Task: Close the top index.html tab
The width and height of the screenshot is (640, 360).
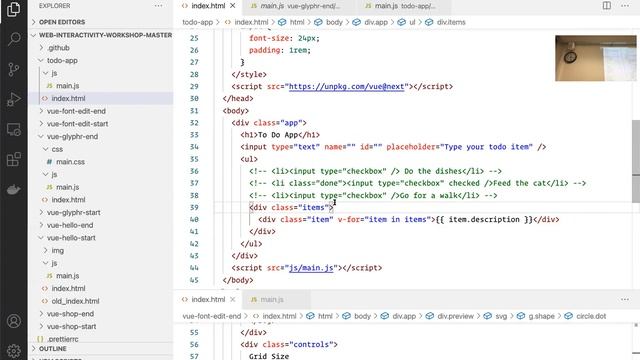Action: point(233,6)
